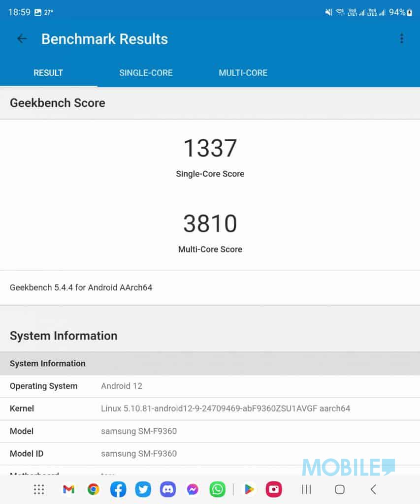The width and height of the screenshot is (420, 504).
Task: Select the RESULT tab
Action: click(48, 73)
